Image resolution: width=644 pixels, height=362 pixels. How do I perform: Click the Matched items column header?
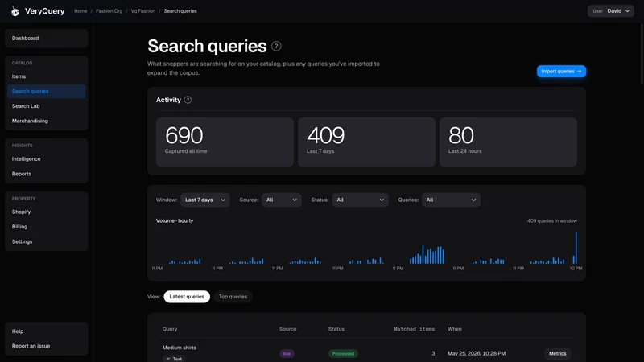[414, 329]
